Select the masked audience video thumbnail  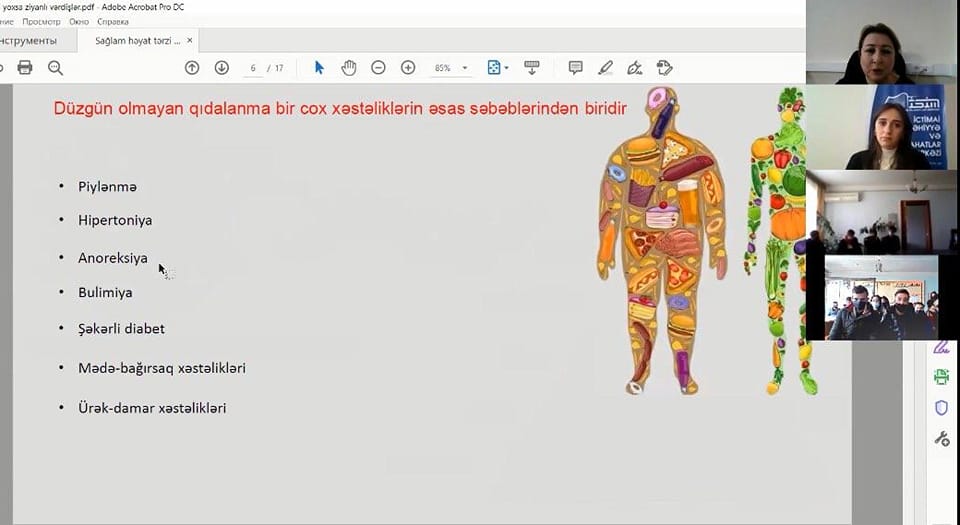coord(881,297)
